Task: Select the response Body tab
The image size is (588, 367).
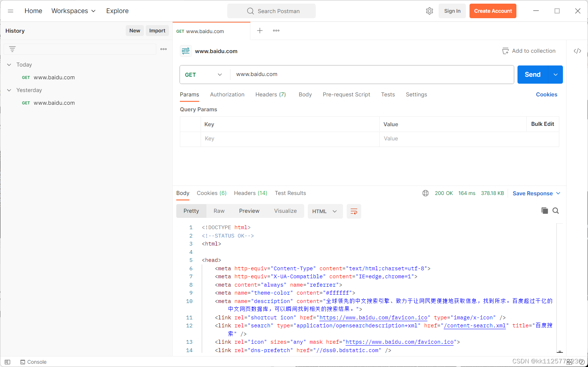Action: click(x=183, y=193)
